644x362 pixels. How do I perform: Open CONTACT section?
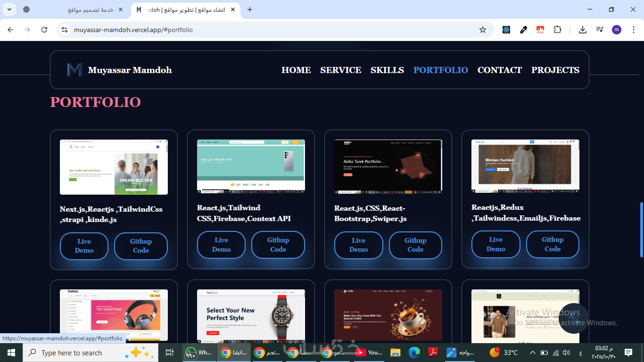click(x=500, y=70)
